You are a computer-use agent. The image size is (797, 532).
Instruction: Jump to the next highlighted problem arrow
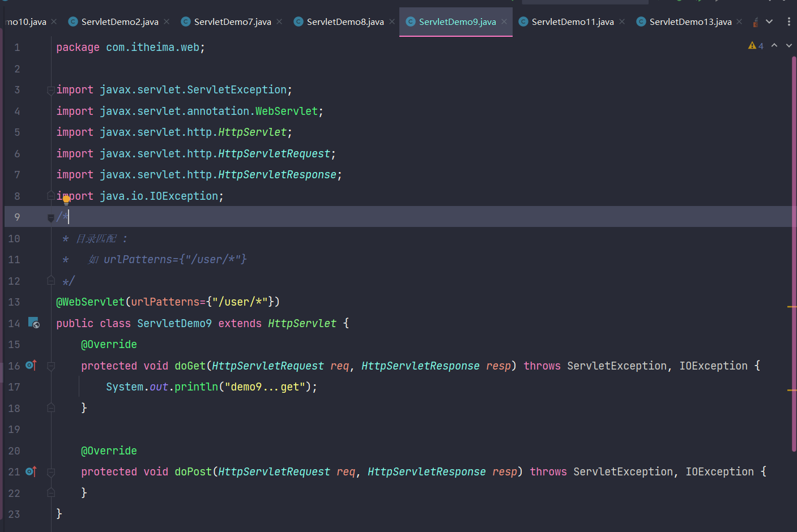[x=789, y=45]
